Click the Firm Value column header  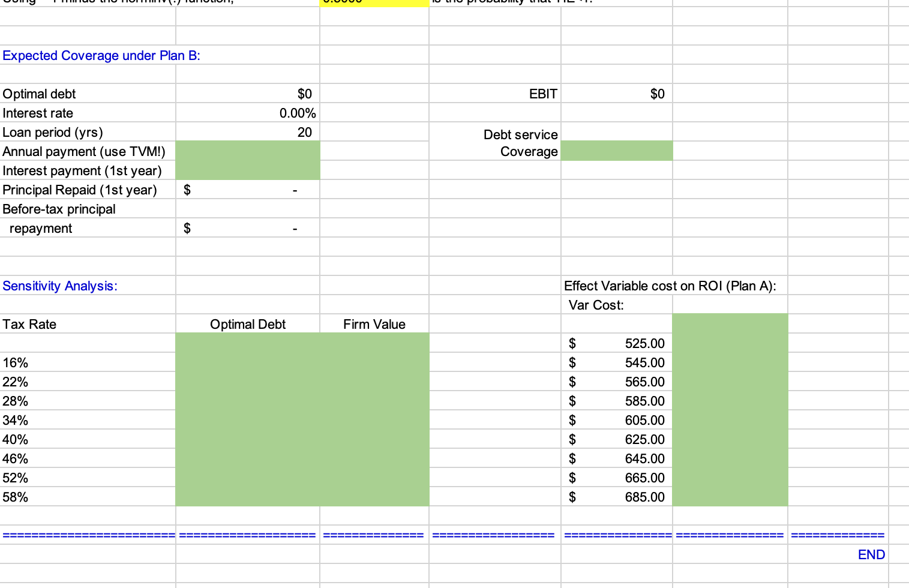click(x=373, y=324)
